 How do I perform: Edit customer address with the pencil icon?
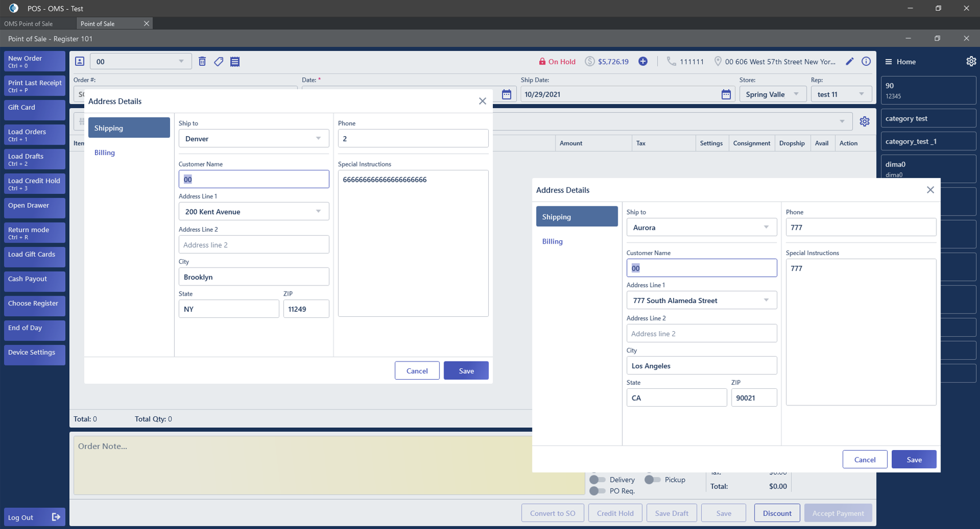[849, 61]
